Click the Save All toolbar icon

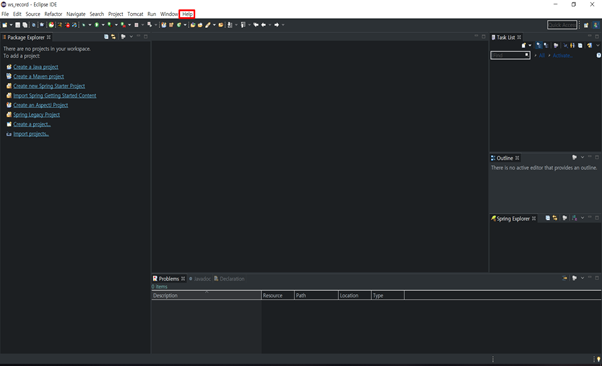coord(25,25)
